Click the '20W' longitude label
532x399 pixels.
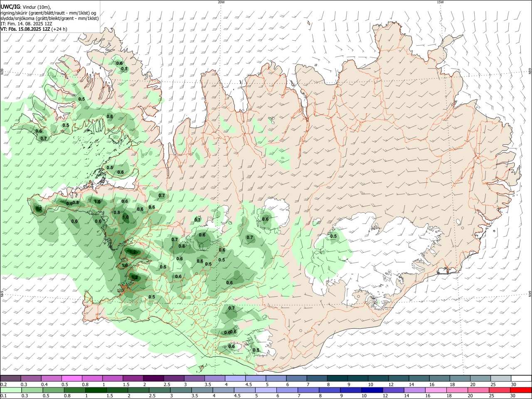coord(221,2)
